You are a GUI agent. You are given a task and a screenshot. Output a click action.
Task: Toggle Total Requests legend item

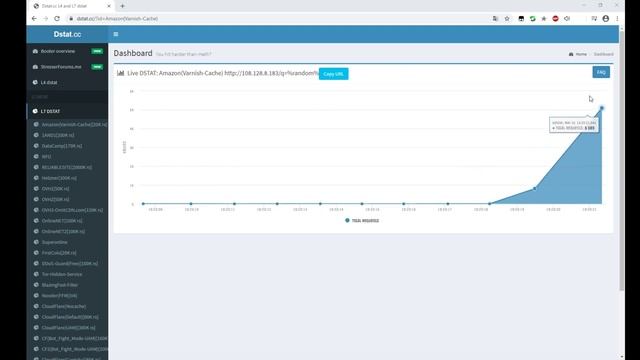tap(362, 220)
